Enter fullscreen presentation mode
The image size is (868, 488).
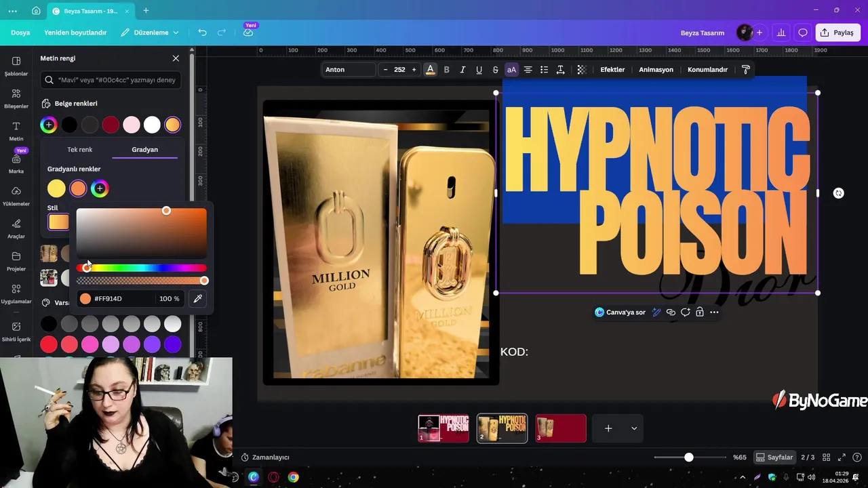(842, 457)
